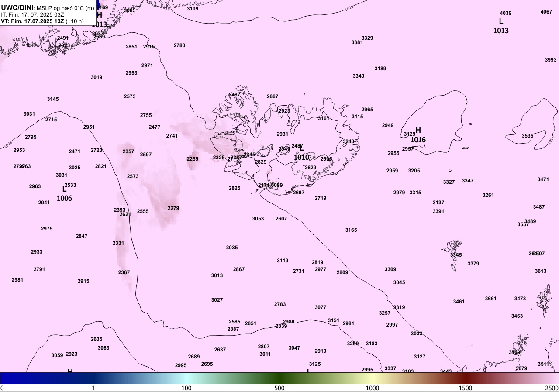Click the height value 3145
559x392 pixels.
[x=53, y=99]
